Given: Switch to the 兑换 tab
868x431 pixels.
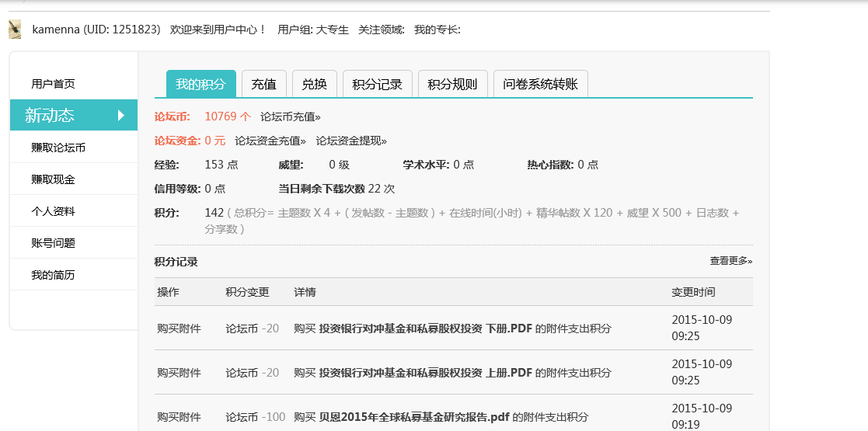Looking at the screenshot, I should 315,84.
